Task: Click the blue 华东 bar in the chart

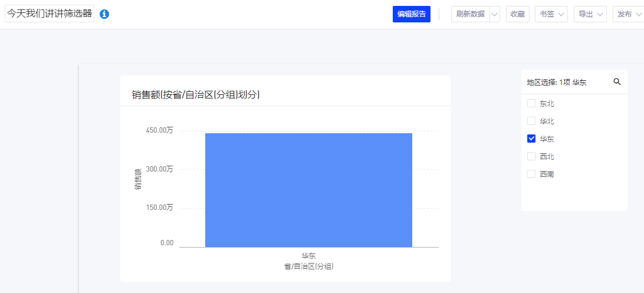Action: 308,190
